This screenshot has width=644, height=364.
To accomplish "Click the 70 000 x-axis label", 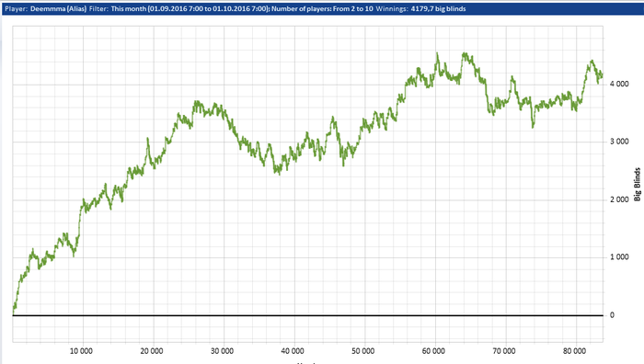I will (504, 351).
